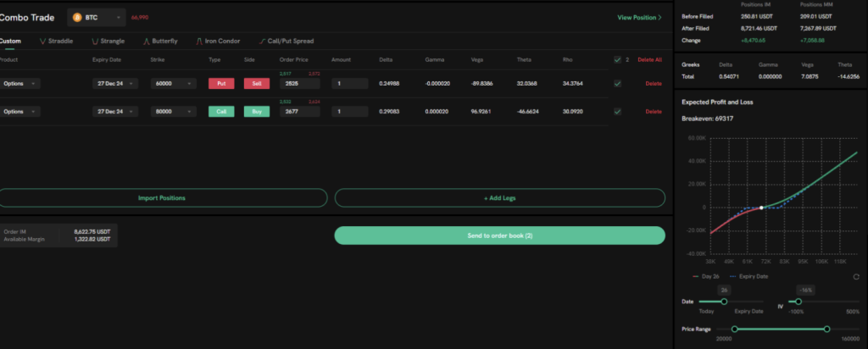Click the IV slider handle
Viewport: 868px width, 349px height.
pos(798,302)
